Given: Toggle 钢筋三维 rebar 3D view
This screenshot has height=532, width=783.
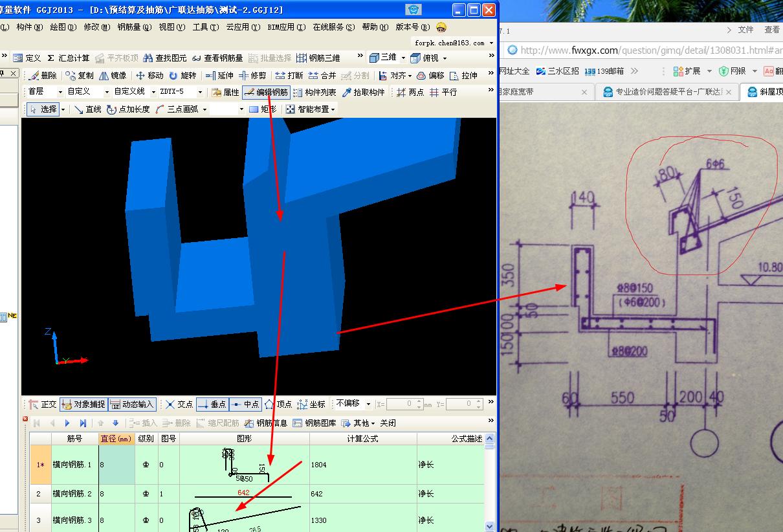Looking at the screenshot, I should (x=318, y=58).
